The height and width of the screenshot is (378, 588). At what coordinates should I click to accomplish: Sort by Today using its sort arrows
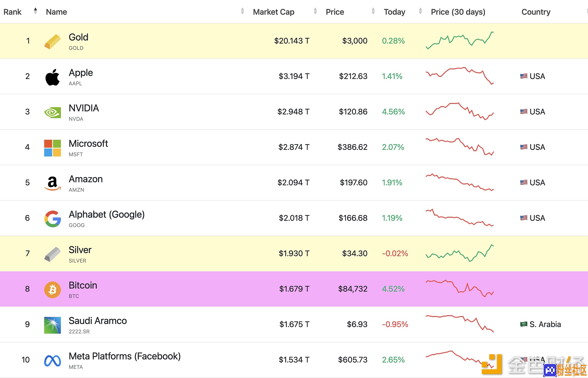420,11
